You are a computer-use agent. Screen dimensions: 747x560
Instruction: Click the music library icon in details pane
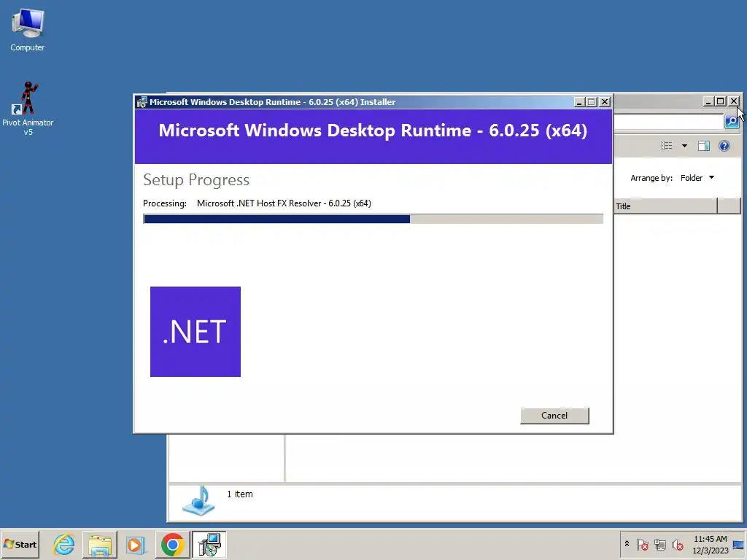coord(199,501)
